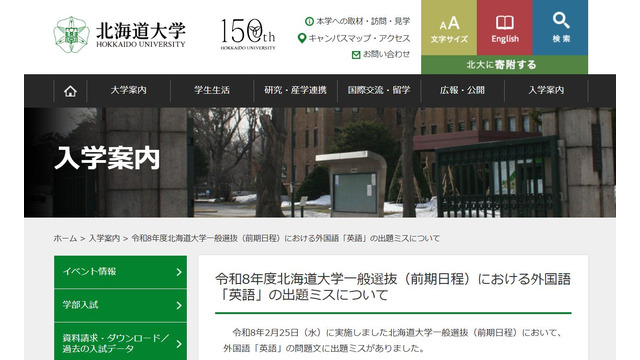Open キャンパスマップ・アクセス link
The width and height of the screenshot is (640, 360).
pyautogui.click(x=359, y=38)
